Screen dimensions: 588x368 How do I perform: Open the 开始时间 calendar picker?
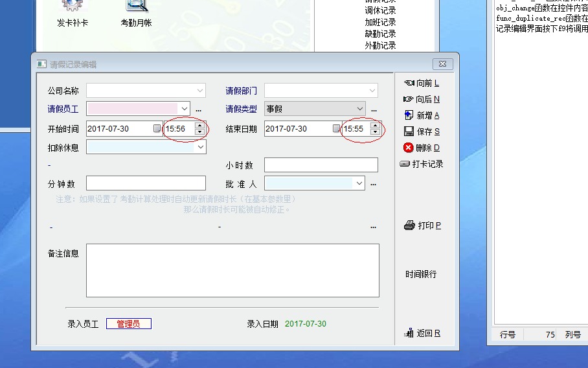(x=157, y=129)
